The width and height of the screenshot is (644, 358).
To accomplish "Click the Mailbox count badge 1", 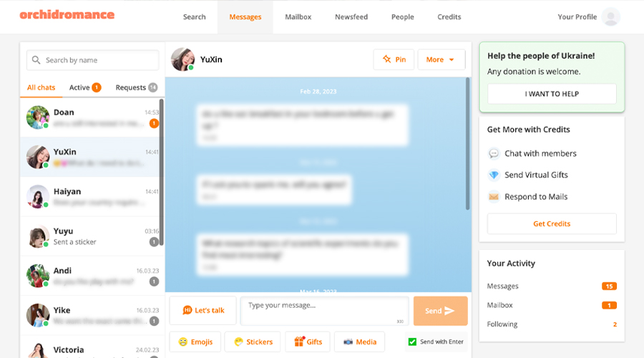I will [609, 306].
